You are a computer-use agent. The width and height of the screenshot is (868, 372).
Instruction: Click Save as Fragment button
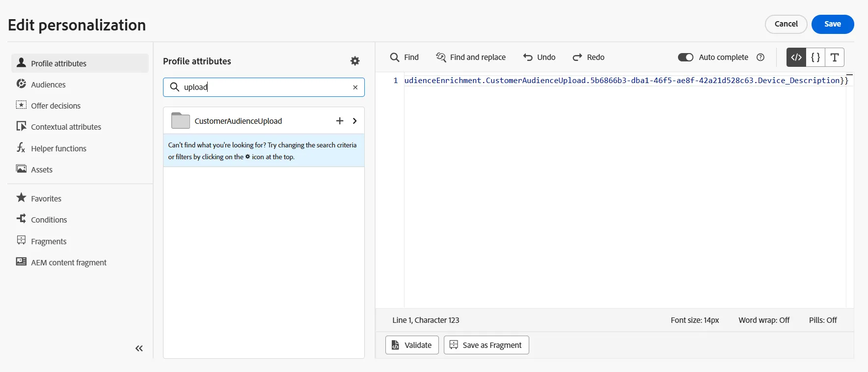click(487, 345)
